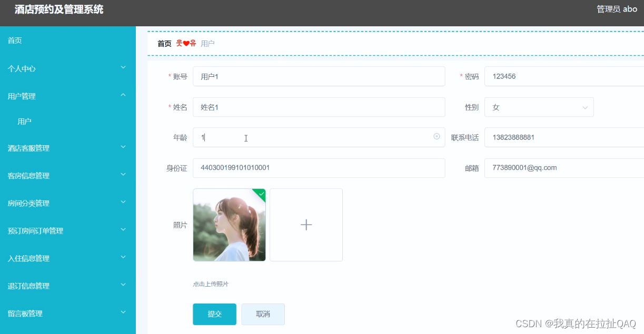
Task: Open the 个人中心 sidebar section arrow
Action: 123,67
